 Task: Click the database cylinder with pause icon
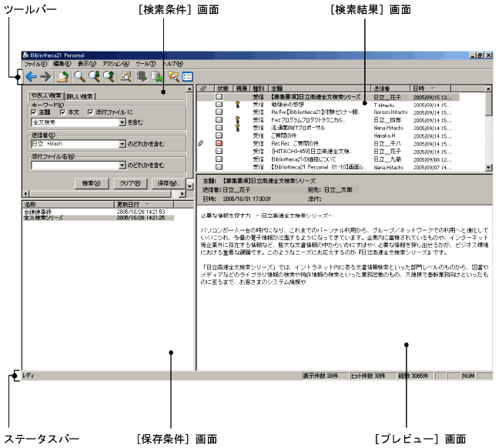tap(156, 77)
